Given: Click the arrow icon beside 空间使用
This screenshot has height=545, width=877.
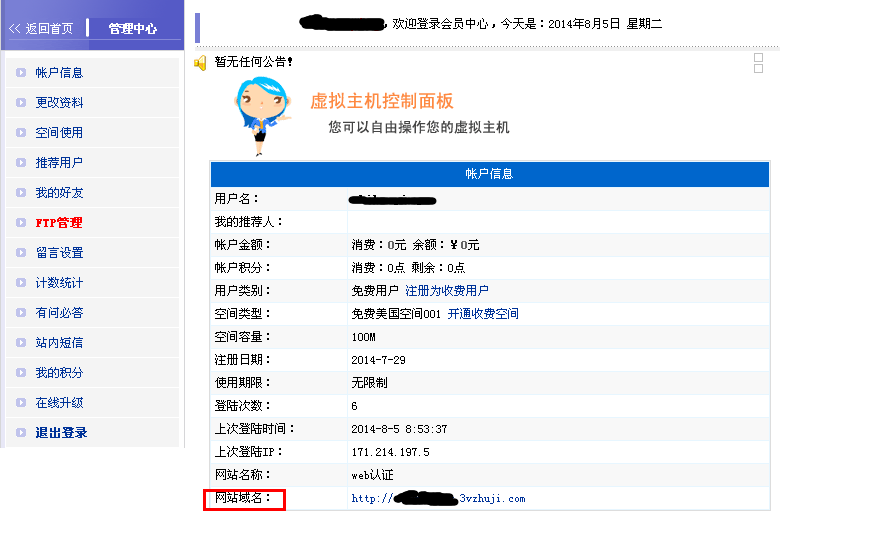Looking at the screenshot, I should pos(21,133).
